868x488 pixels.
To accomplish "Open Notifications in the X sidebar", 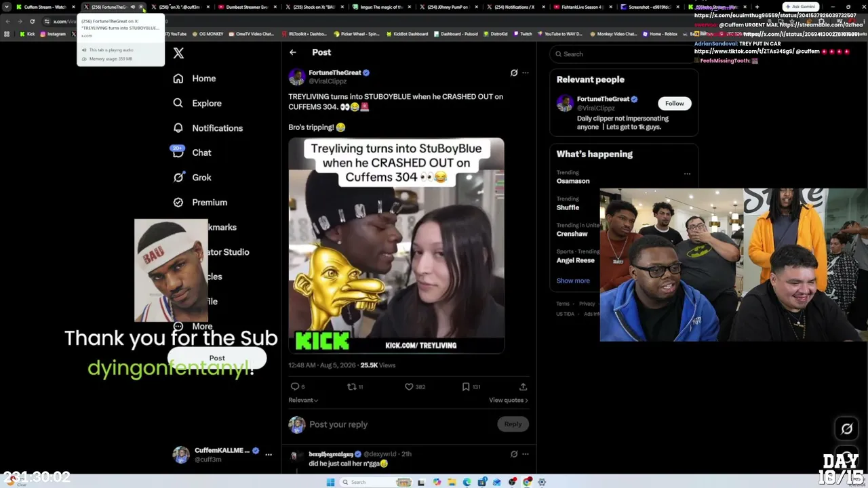I will point(208,128).
